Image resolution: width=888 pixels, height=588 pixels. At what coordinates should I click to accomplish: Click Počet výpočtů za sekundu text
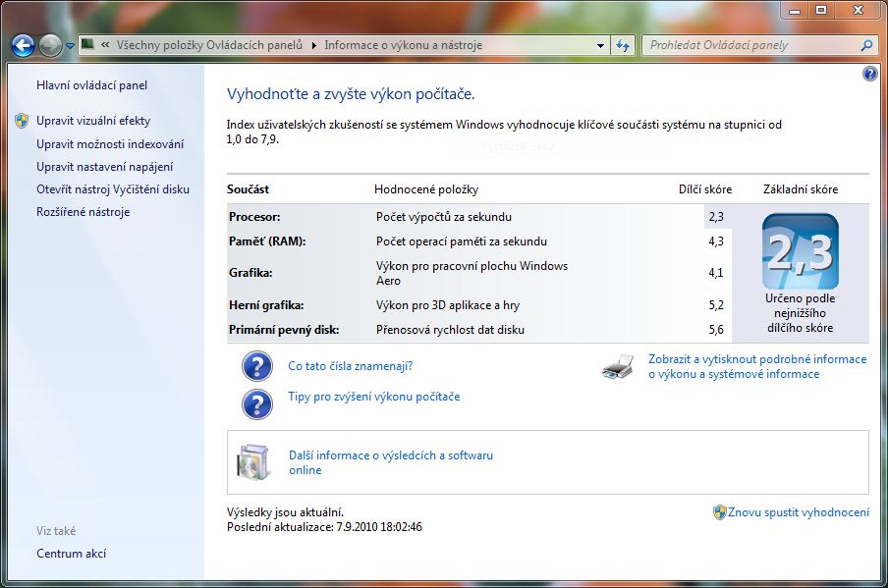tap(444, 217)
